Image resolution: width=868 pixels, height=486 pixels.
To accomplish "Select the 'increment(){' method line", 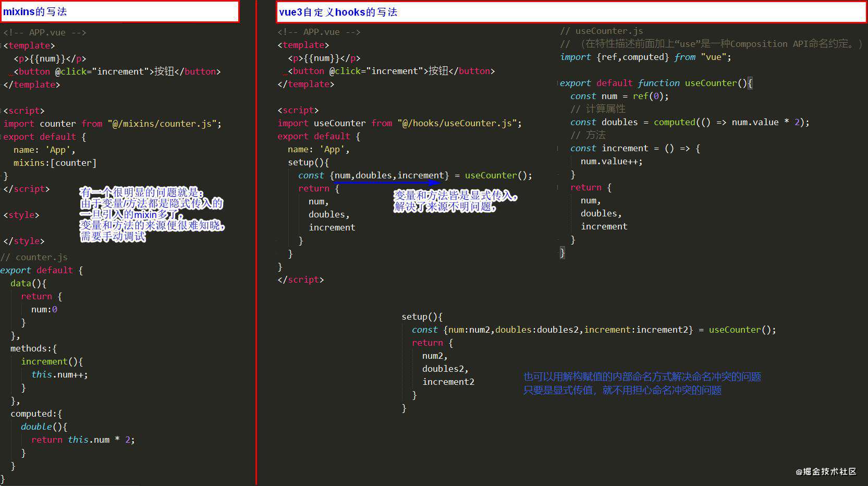I will (x=52, y=361).
